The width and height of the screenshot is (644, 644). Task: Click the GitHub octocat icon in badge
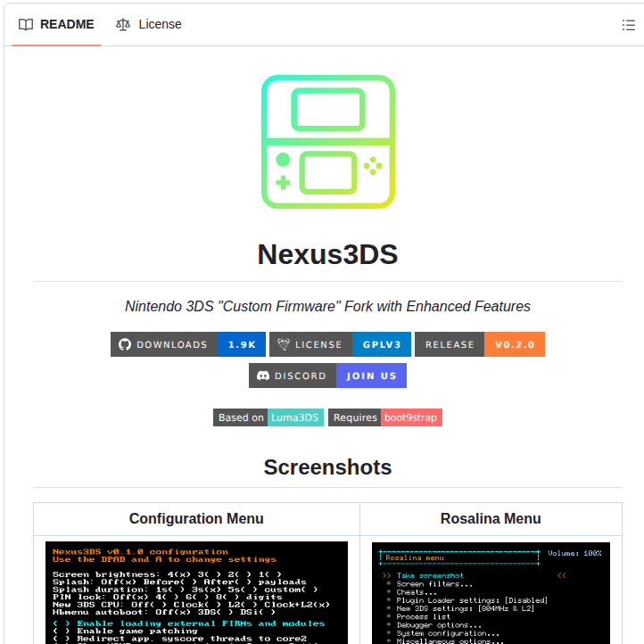(125, 344)
